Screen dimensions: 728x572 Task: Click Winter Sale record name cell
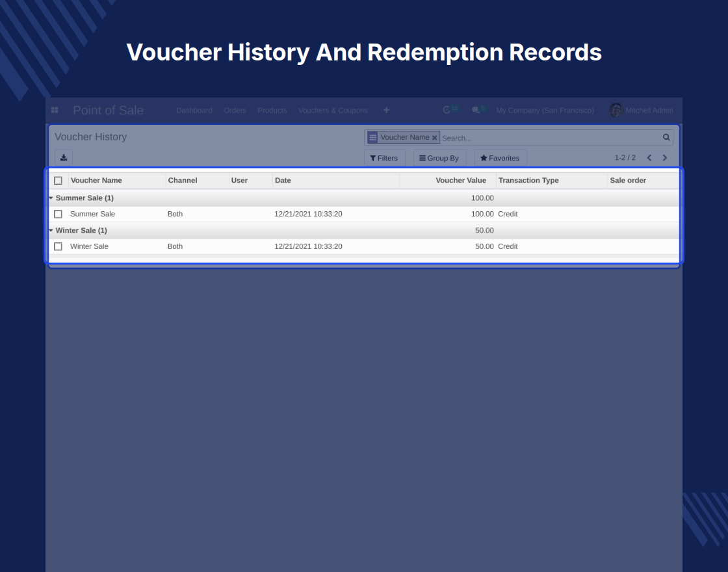click(89, 246)
